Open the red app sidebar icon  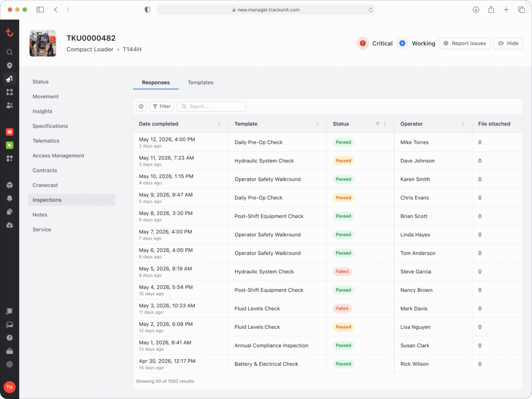coord(9,131)
